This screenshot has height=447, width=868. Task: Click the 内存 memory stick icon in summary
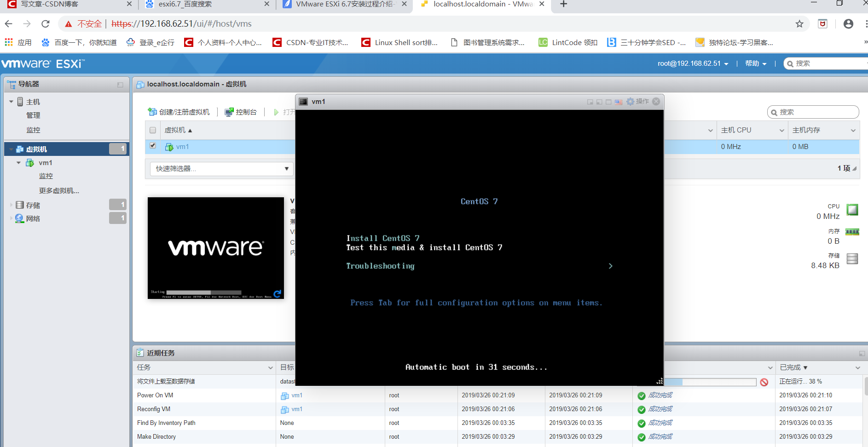coord(852,232)
